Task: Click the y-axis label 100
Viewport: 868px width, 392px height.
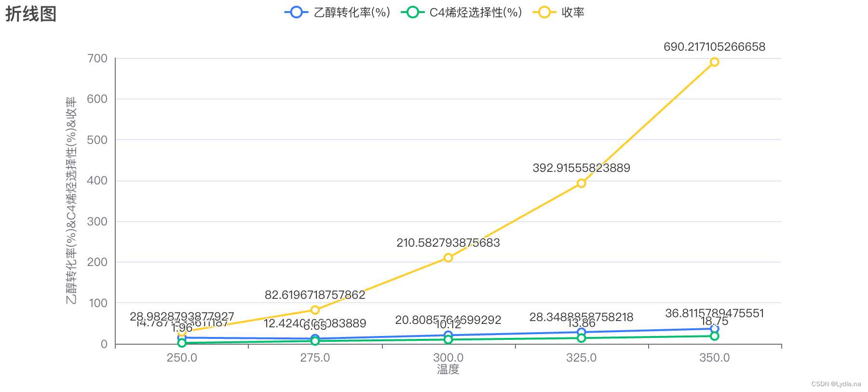Action: tap(98, 303)
